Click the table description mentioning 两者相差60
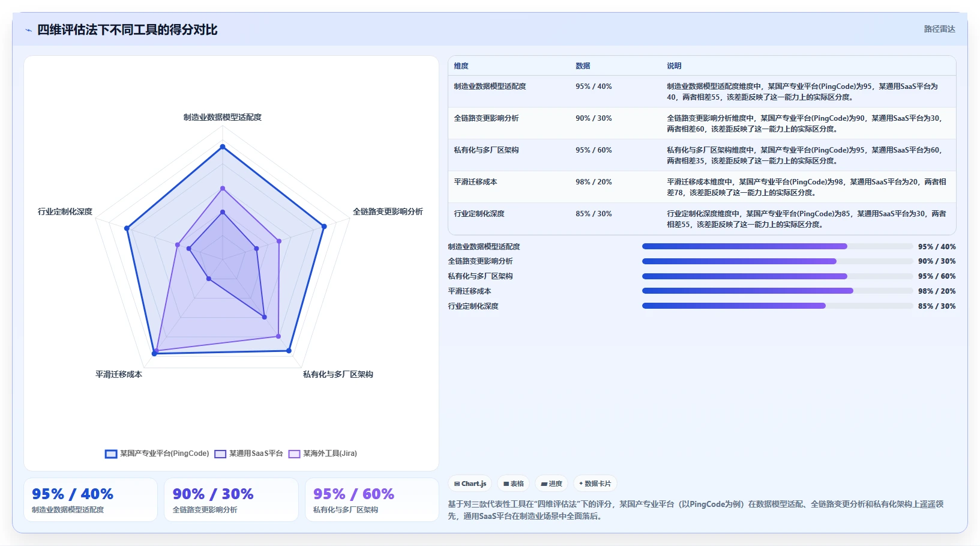980x546 pixels. point(805,124)
